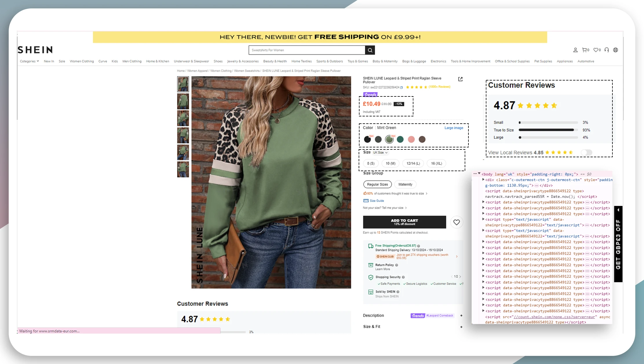Expand the GET GBP£3 OFF side tab arrow
The image size is (644, 364).
pyautogui.click(x=618, y=210)
